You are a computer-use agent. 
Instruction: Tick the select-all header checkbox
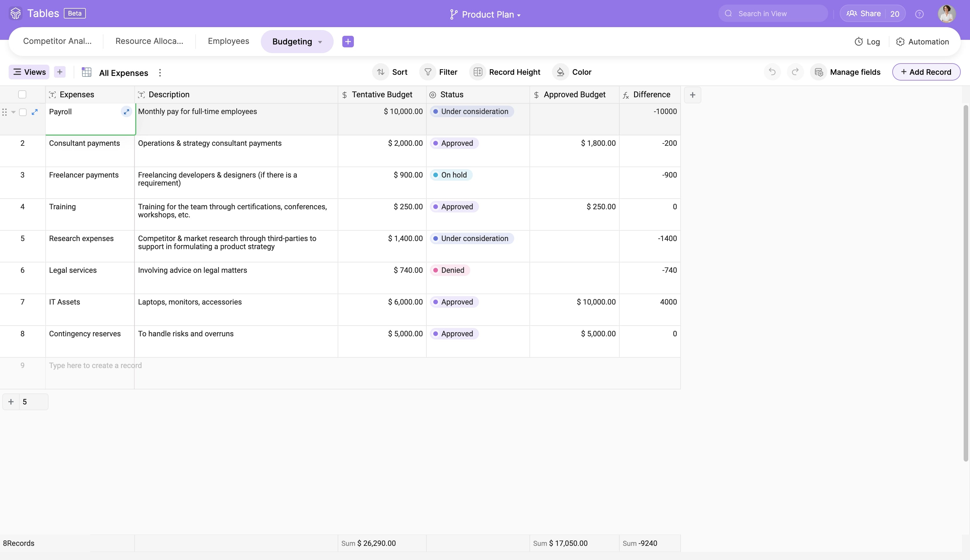point(22,95)
